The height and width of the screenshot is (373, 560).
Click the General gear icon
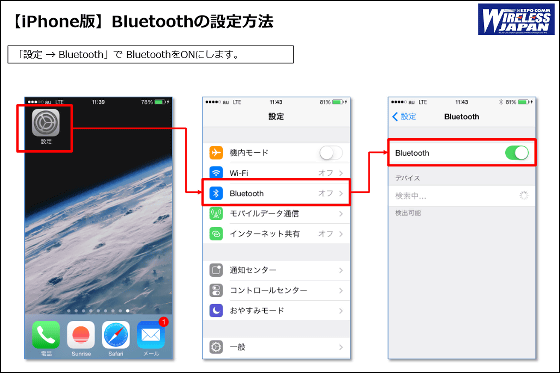click(x=216, y=347)
